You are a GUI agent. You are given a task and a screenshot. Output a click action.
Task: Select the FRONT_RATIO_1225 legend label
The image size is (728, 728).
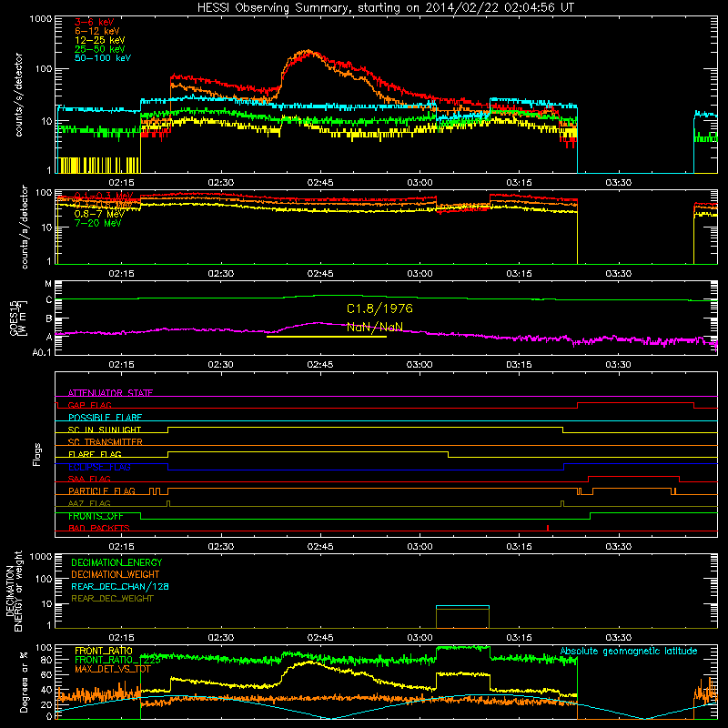tap(117, 660)
